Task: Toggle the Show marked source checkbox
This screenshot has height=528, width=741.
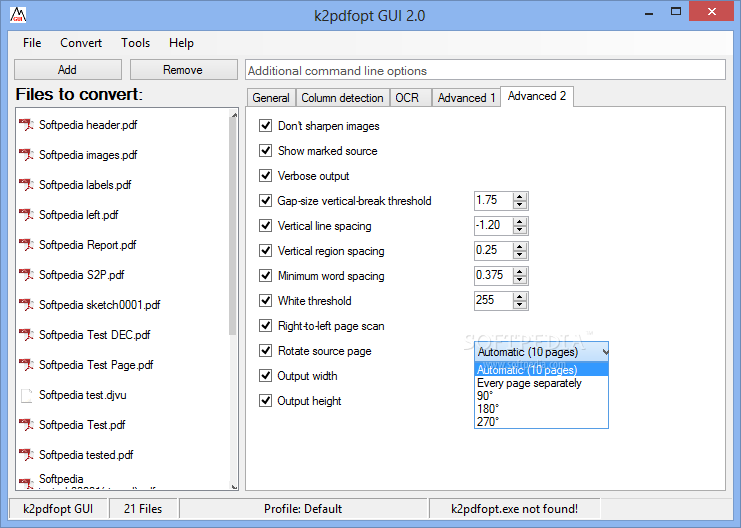Action: click(266, 151)
